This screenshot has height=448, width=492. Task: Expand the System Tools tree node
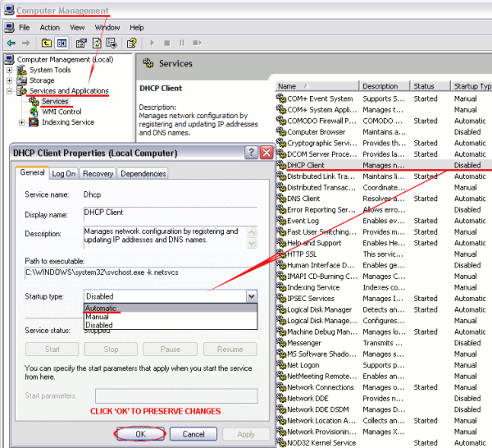tap(9, 70)
